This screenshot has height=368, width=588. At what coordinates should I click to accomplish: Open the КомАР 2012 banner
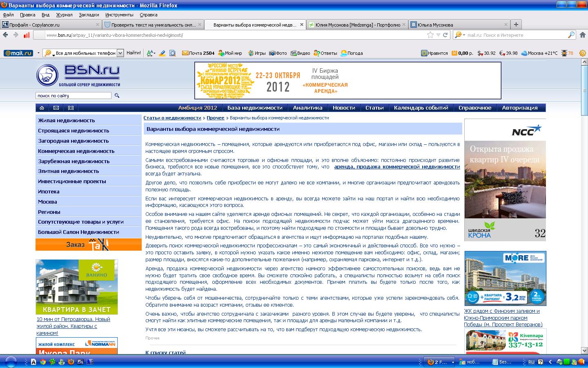347,81
